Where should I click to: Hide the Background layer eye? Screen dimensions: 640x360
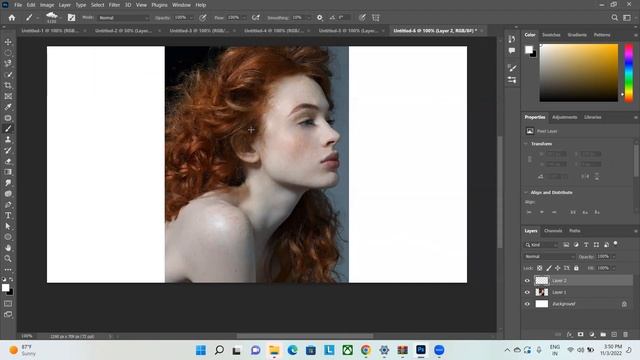pos(527,304)
